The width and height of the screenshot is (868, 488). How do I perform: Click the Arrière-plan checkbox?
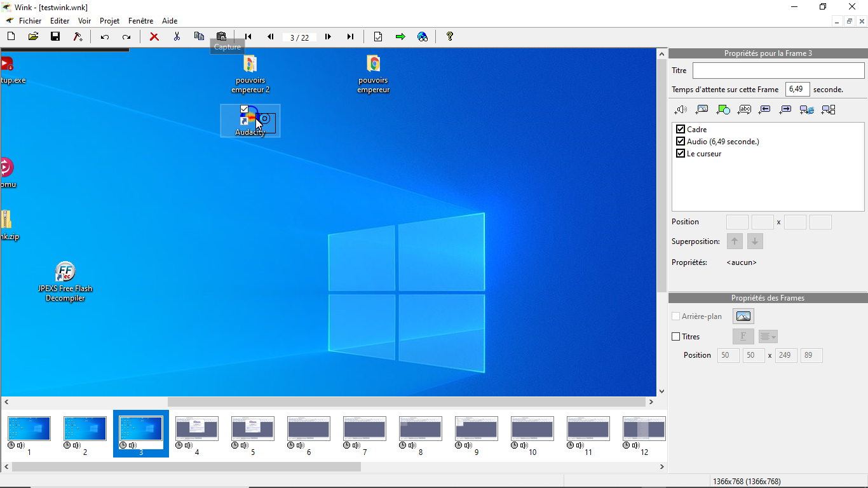pyautogui.click(x=676, y=316)
